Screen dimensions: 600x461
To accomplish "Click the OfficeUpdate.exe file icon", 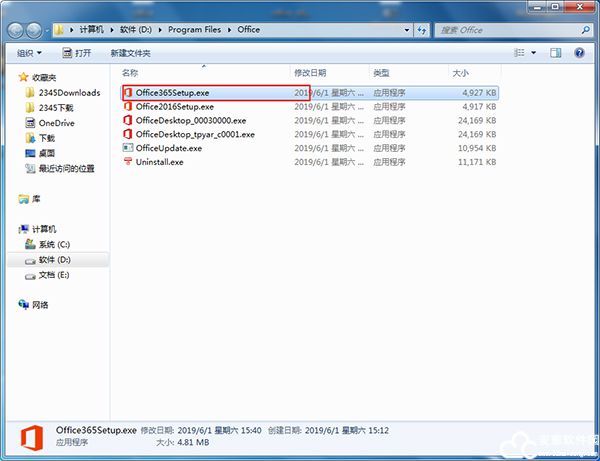I will [x=128, y=148].
